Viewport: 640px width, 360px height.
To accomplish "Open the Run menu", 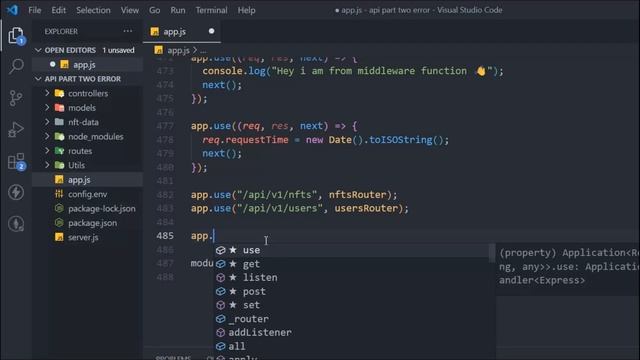I will 178,10.
